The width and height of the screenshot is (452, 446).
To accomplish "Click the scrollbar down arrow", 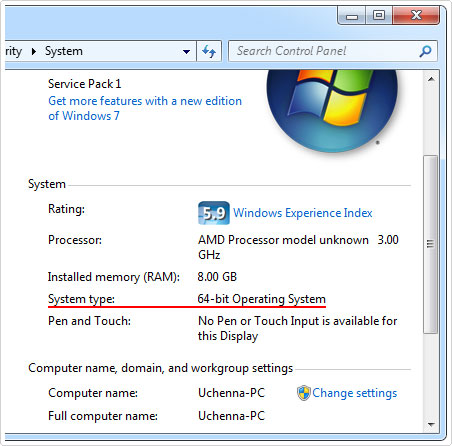I will [431, 424].
